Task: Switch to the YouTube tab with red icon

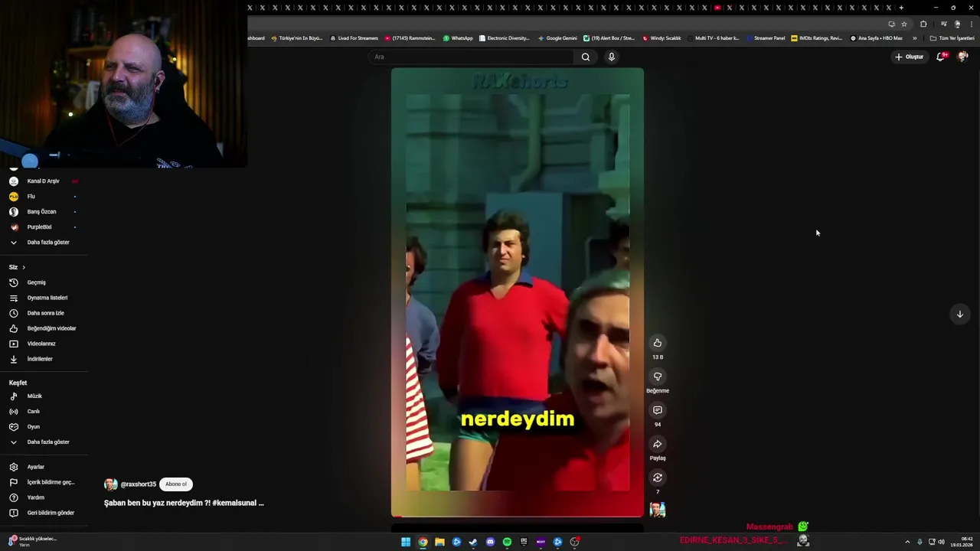Action: click(x=717, y=8)
